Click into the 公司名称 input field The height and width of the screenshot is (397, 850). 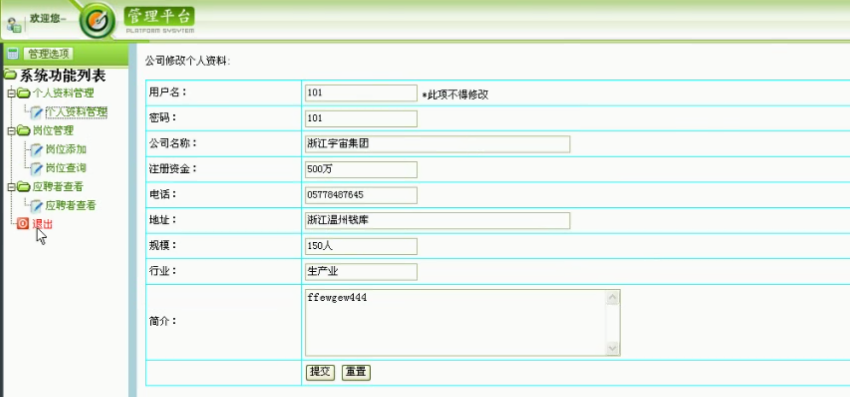click(437, 144)
